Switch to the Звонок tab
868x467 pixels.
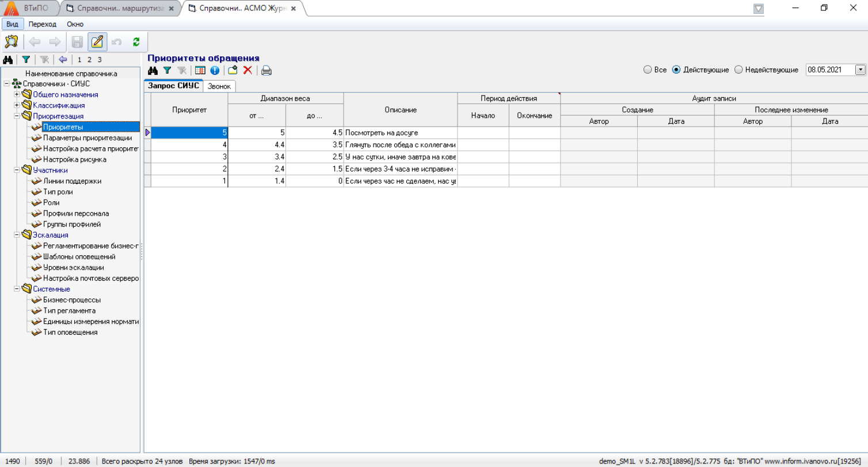coord(219,86)
